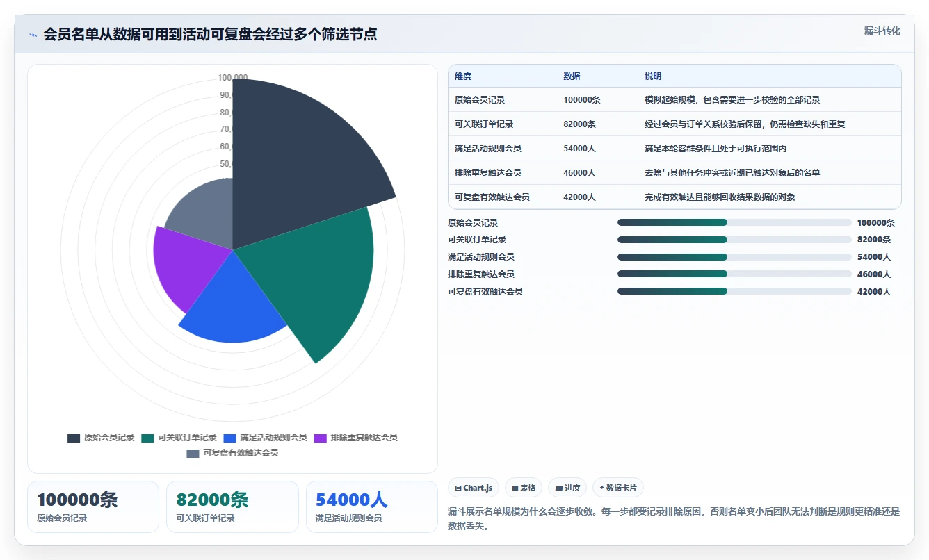
Task: Click the 进度 tag chip
Action: click(x=567, y=488)
